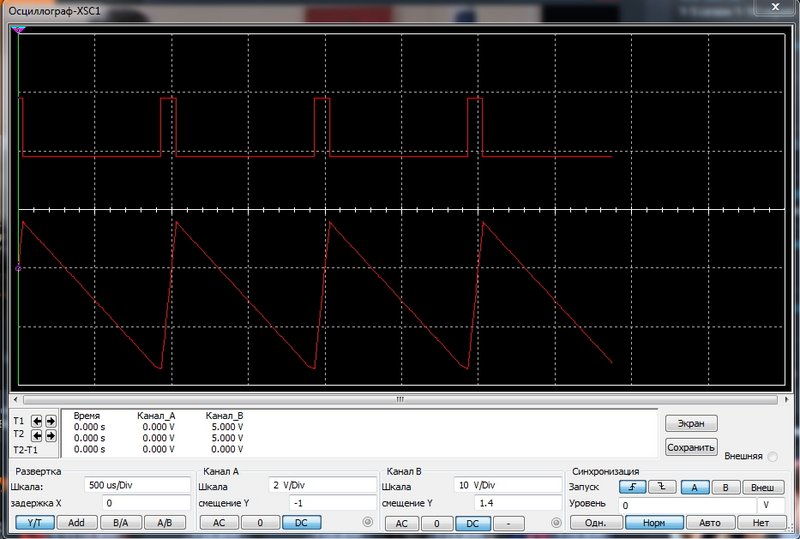Edit Канал B смещение Y field

point(518,503)
